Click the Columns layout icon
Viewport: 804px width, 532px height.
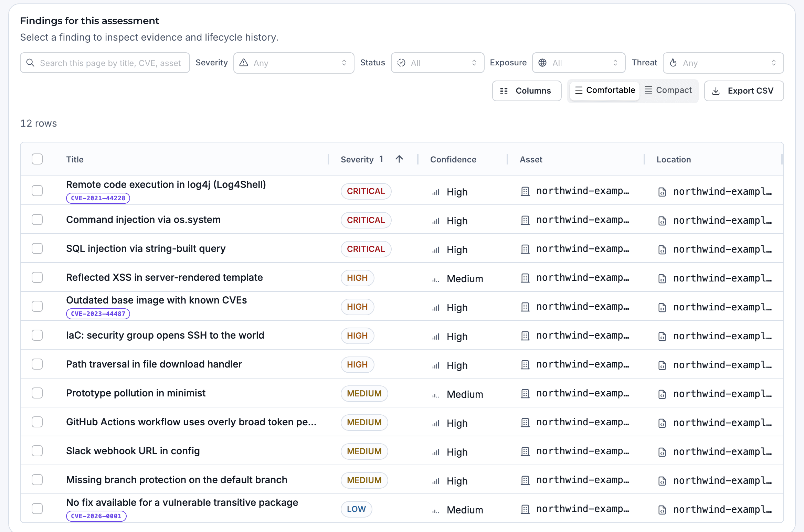click(x=504, y=91)
